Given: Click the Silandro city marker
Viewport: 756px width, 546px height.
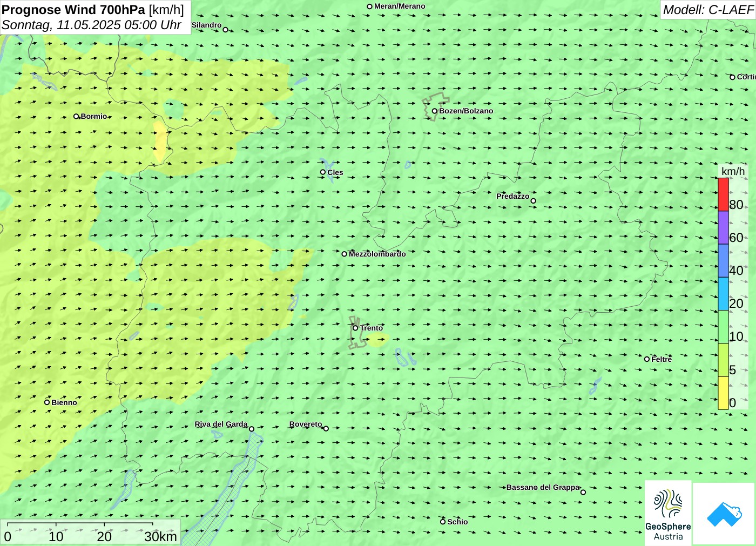Looking at the screenshot, I should pyautogui.click(x=225, y=30).
